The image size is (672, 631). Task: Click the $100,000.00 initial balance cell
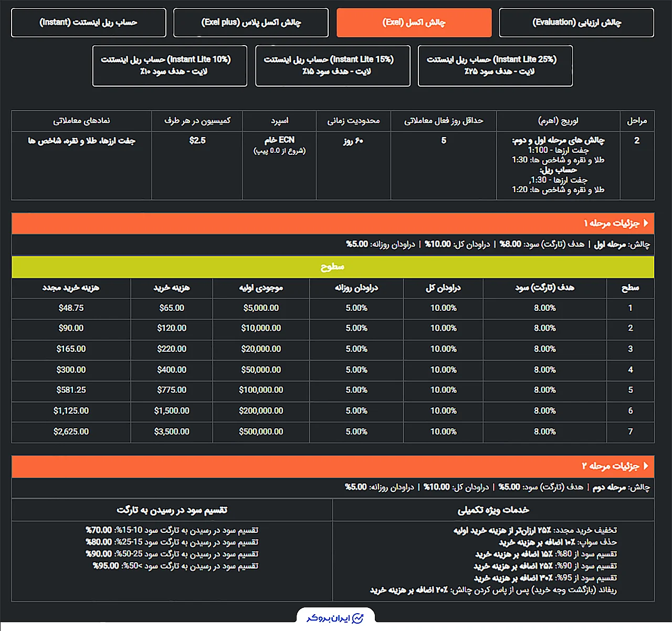261,390
